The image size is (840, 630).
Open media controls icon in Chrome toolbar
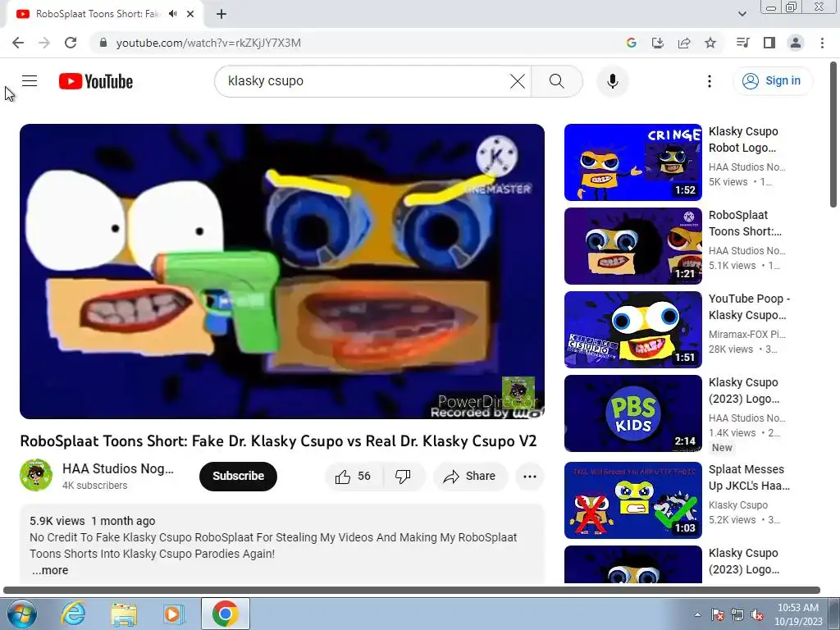742,43
